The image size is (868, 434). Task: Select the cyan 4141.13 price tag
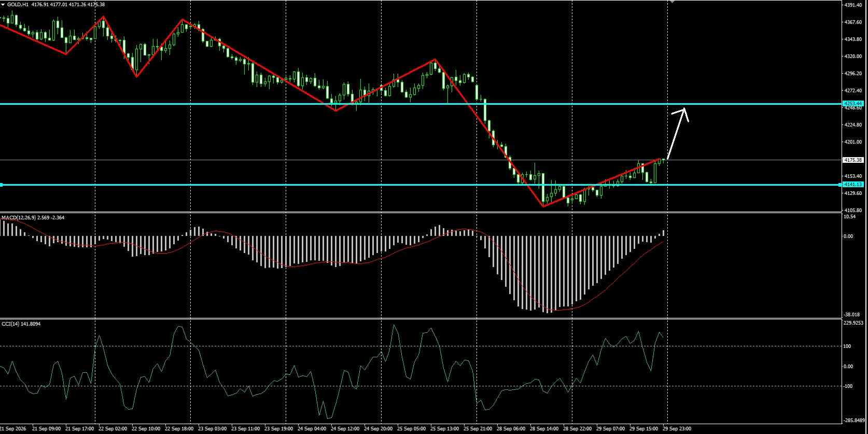[x=854, y=185]
